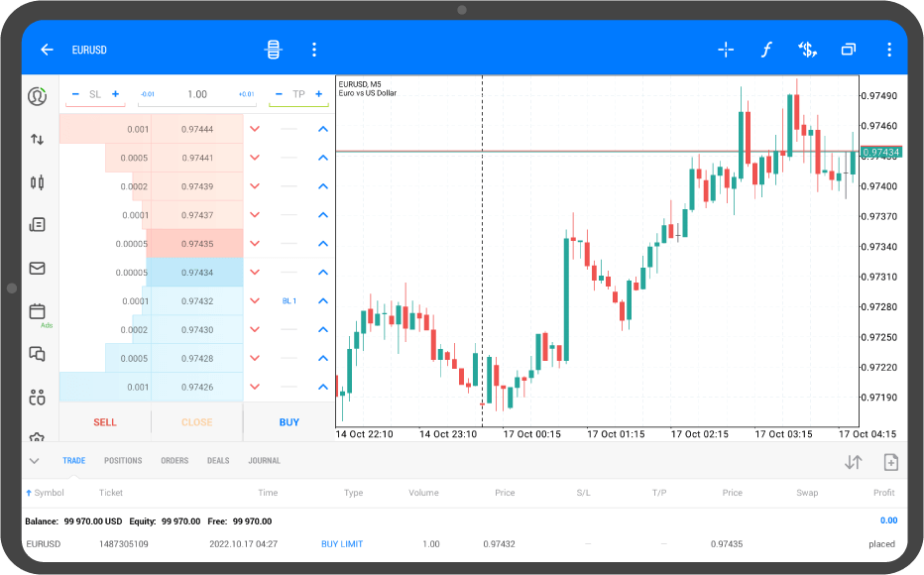The image size is (924, 575).
Task: Tap the SELL button
Action: pyautogui.click(x=105, y=422)
